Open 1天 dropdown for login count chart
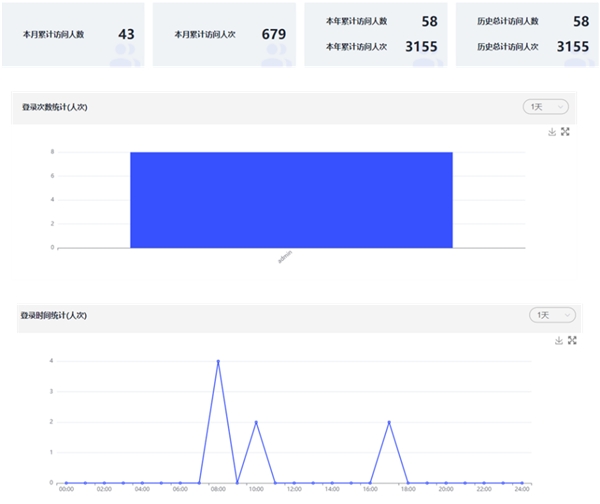Screen dimensions: 600x504 pyautogui.click(x=546, y=107)
